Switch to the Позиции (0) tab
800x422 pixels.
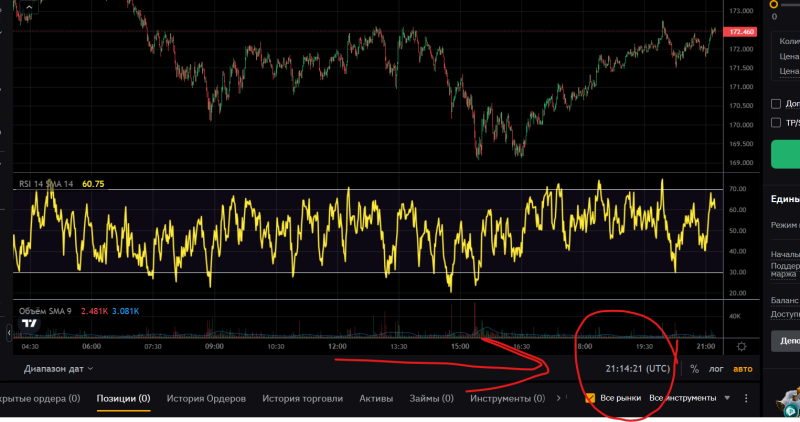pos(123,399)
